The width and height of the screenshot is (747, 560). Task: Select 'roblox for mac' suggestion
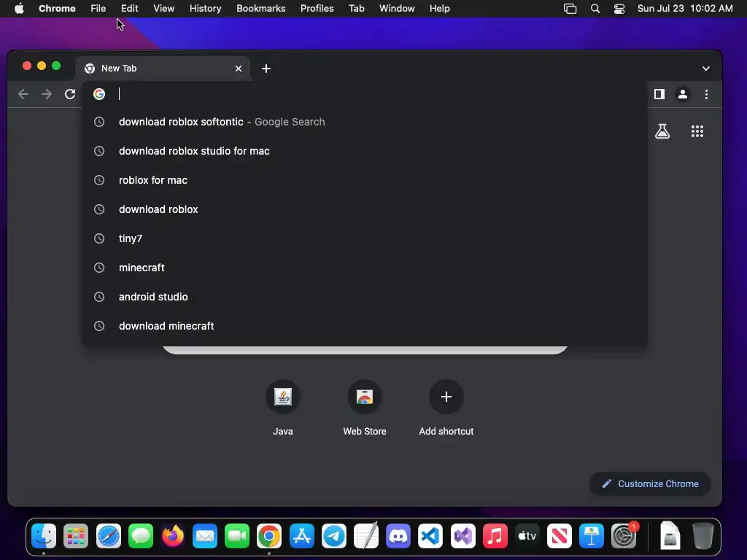365,180
